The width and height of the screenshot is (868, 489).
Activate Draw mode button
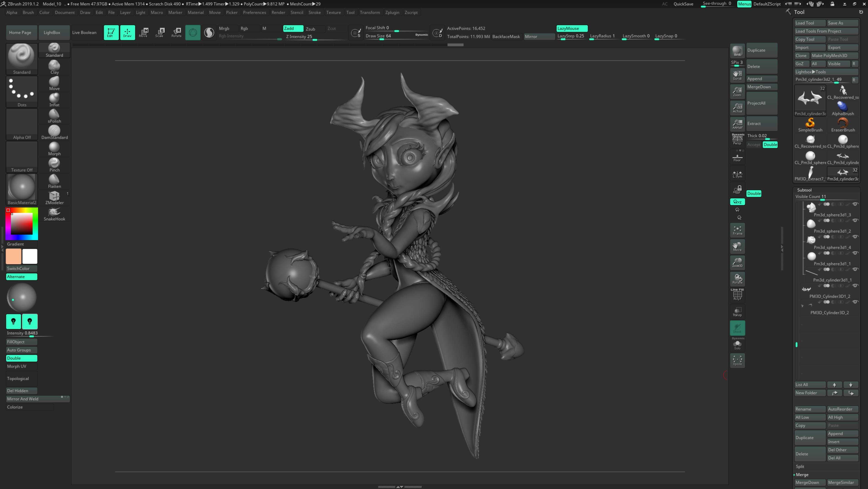click(127, 32)
